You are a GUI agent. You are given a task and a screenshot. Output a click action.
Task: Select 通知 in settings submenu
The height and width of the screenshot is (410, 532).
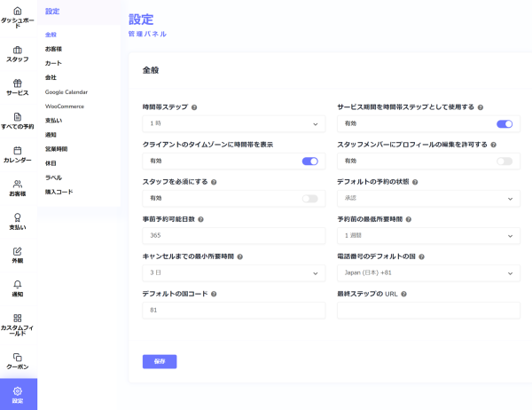tap(51, 135)
